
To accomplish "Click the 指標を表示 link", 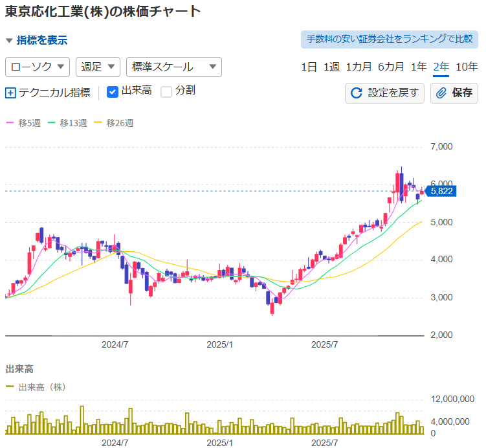I will [x=41, y=40].
